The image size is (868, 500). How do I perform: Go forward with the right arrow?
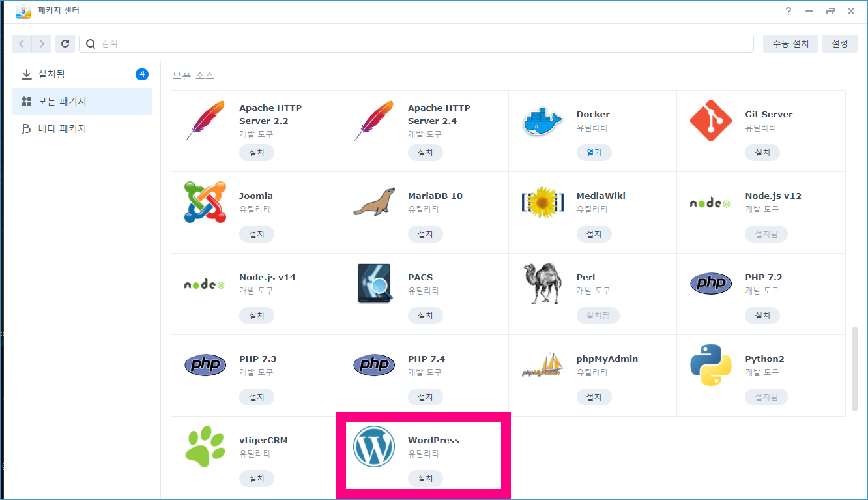point(42,44)
